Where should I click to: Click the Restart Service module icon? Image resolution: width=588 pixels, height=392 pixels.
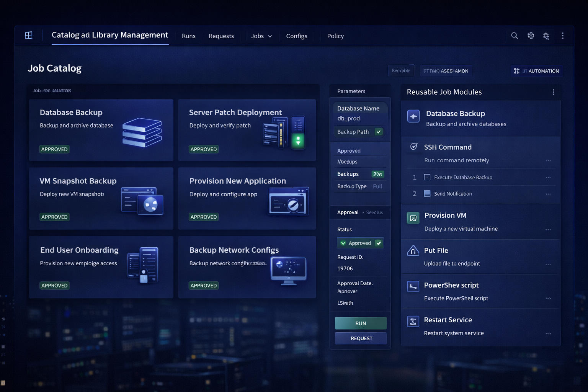pos(413,322)
